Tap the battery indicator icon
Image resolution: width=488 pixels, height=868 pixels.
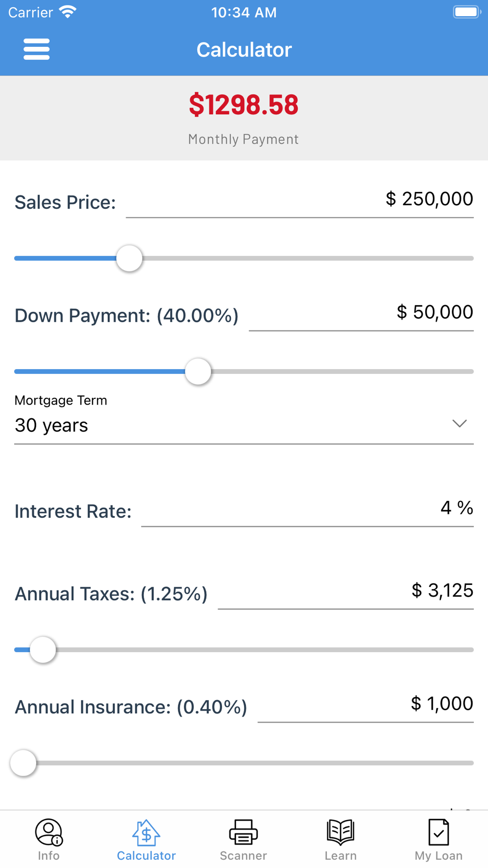pyautogui.click(x=467, y=12)
